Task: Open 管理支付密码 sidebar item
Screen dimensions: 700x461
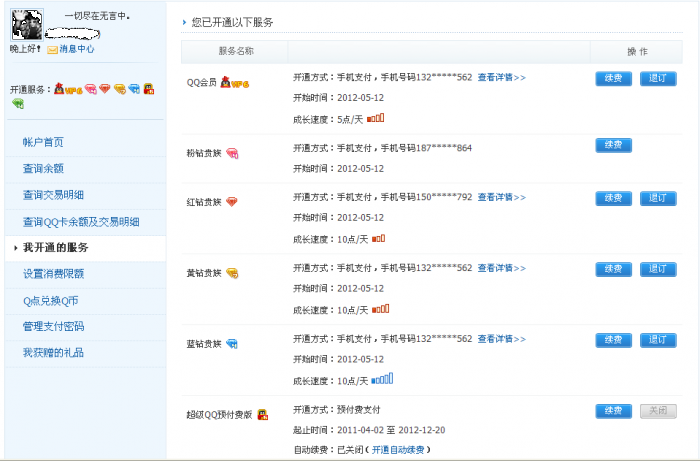Action: (x=53, y=327)
